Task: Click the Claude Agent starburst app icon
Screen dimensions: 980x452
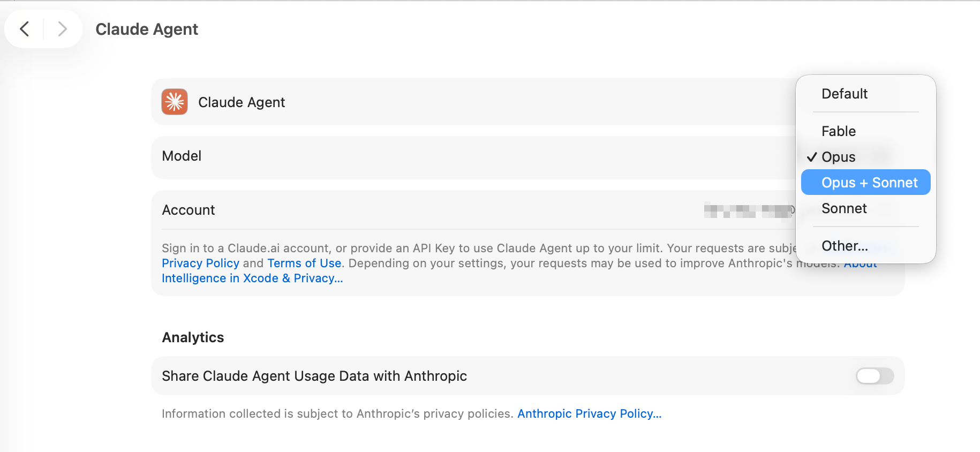Action: coord(175,102)
